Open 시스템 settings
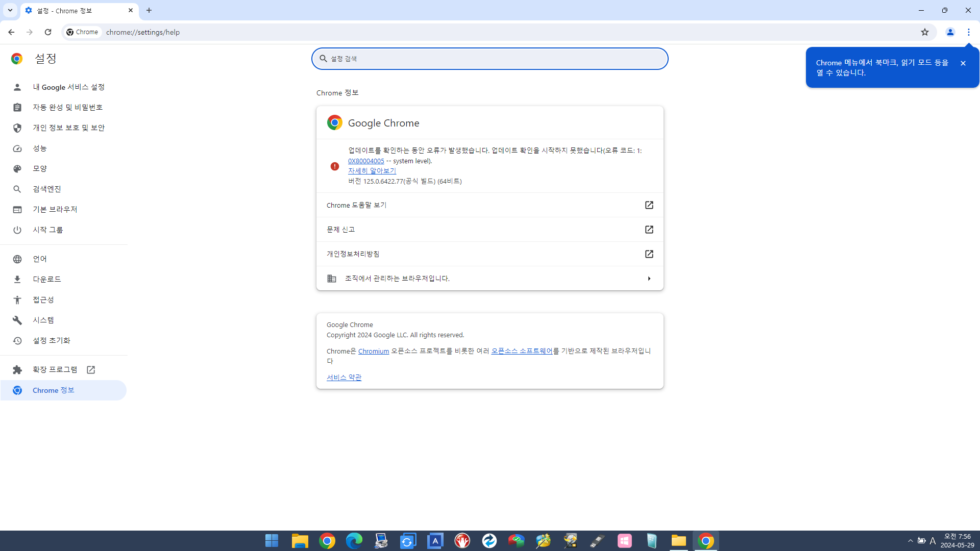This screenshot has width=980, height=551. point(63,320)
